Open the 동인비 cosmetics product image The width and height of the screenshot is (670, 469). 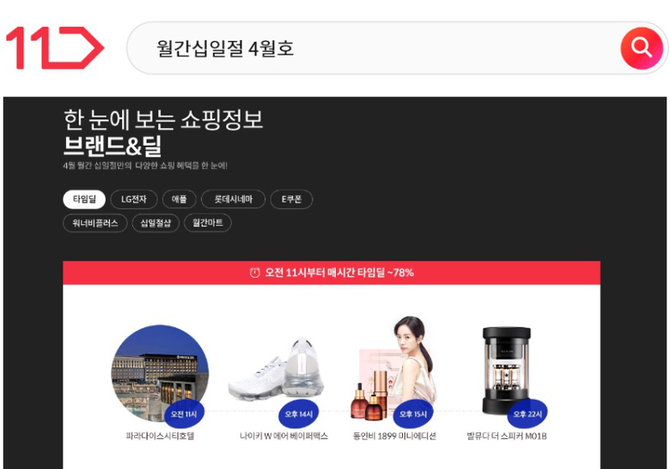393,368
